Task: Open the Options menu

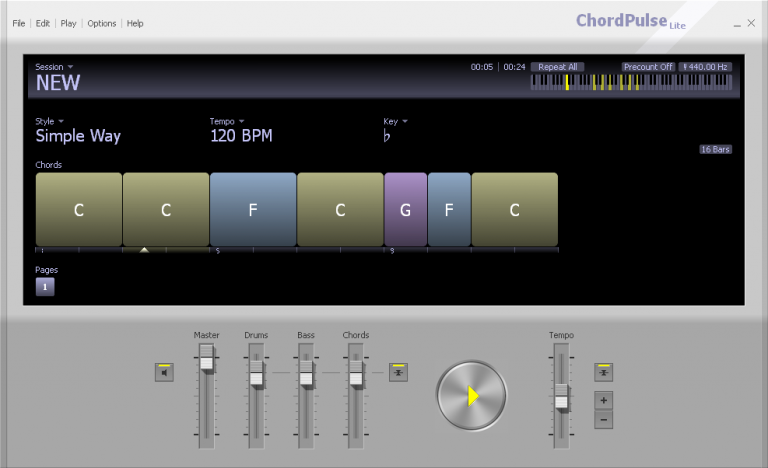Action: pos(102,23)
